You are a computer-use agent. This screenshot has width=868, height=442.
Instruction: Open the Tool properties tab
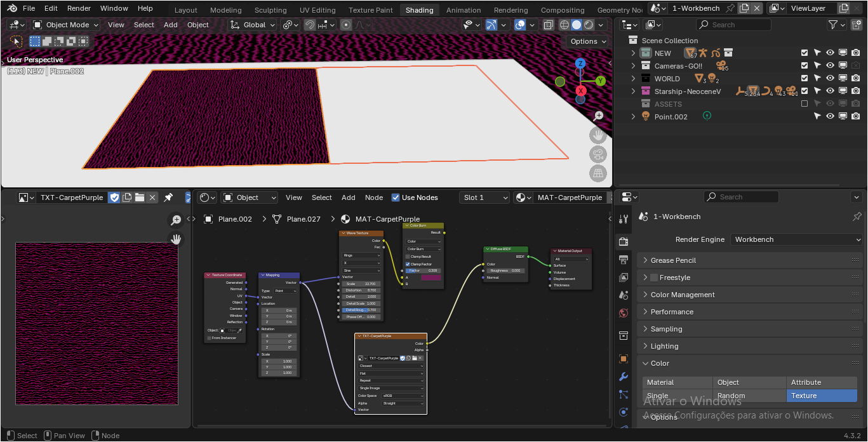click(624, 219)
